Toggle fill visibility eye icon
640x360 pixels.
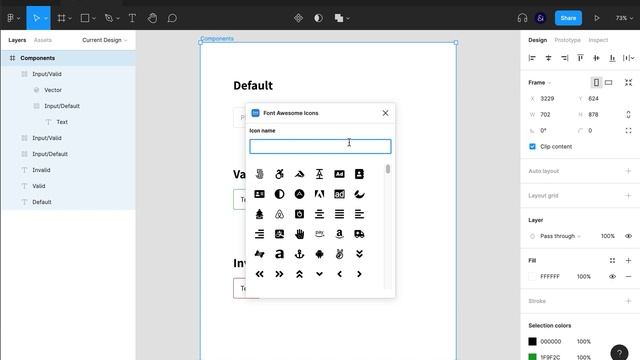point(612,276)
